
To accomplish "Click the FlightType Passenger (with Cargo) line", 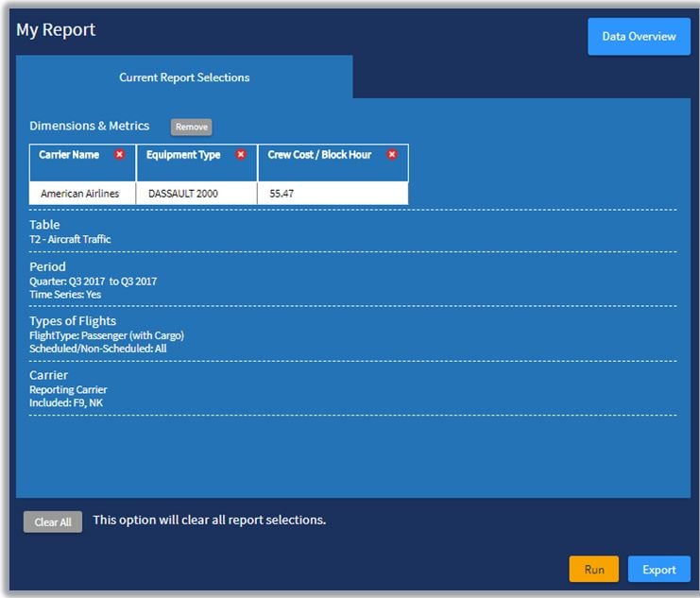I will pos(106,335).
